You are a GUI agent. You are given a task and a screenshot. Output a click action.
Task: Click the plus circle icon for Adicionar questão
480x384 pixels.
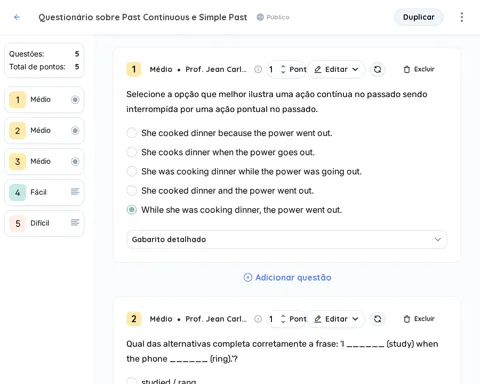point(248,277)
